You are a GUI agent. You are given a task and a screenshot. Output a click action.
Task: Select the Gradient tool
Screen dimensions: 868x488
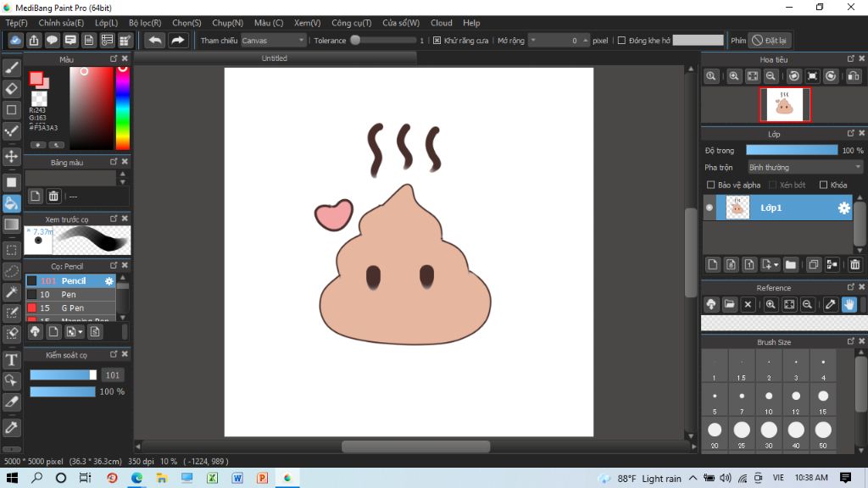coord(12,224)
